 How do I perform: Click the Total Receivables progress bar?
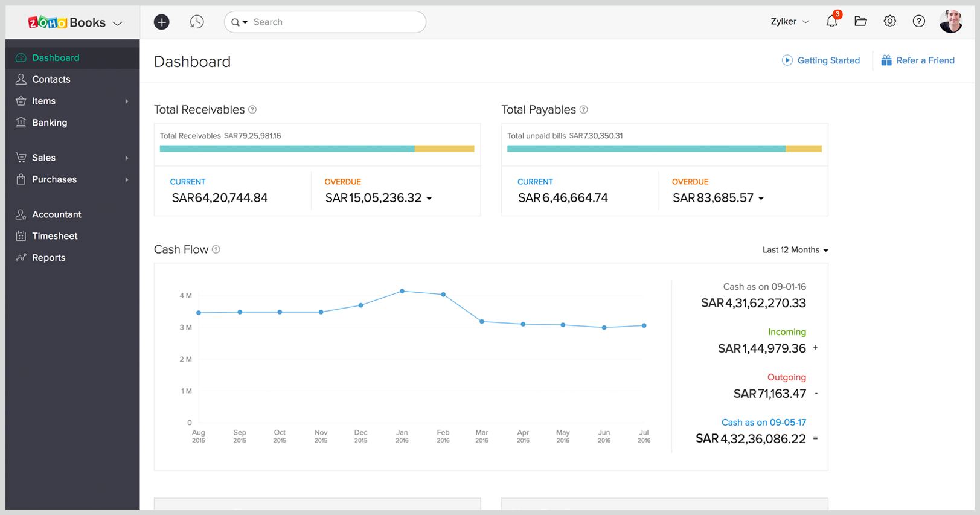[316, 149]
